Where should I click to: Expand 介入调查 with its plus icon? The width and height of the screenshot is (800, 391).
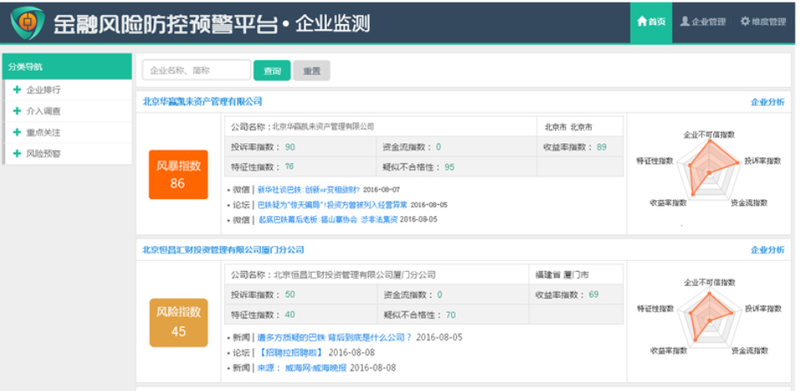click(17, 111)
